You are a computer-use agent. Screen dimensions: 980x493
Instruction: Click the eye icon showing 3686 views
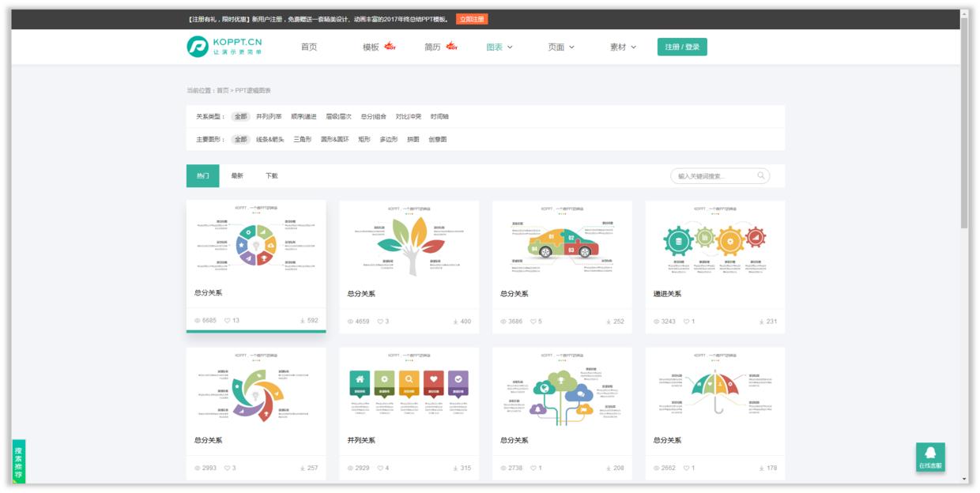pyautogui.click(x=503, y=322)
